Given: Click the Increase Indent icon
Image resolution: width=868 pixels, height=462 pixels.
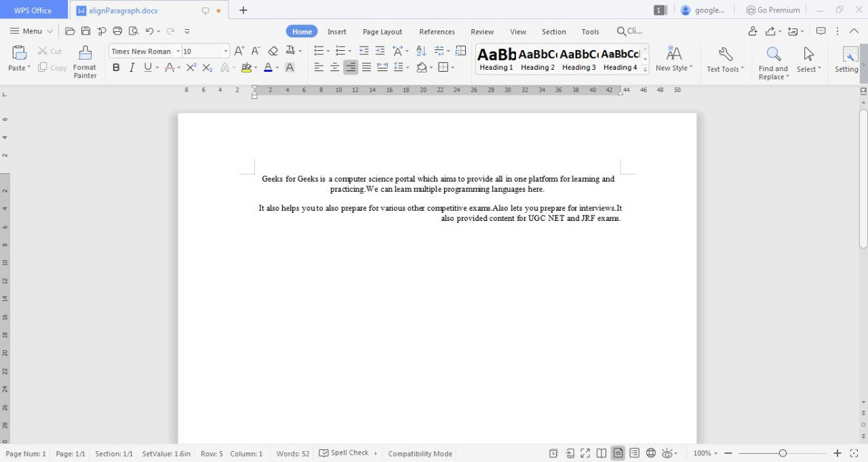Looking at the screenshot, I should (x=380, y=51).
